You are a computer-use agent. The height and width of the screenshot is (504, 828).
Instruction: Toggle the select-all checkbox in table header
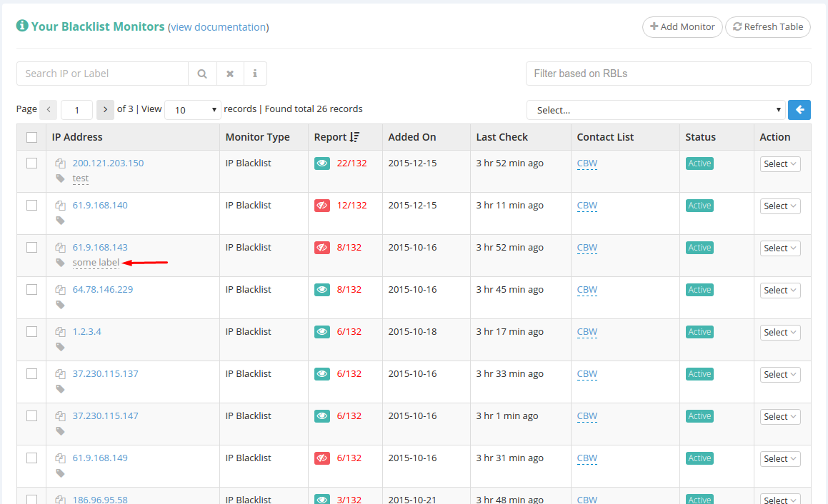click(31, 137)
